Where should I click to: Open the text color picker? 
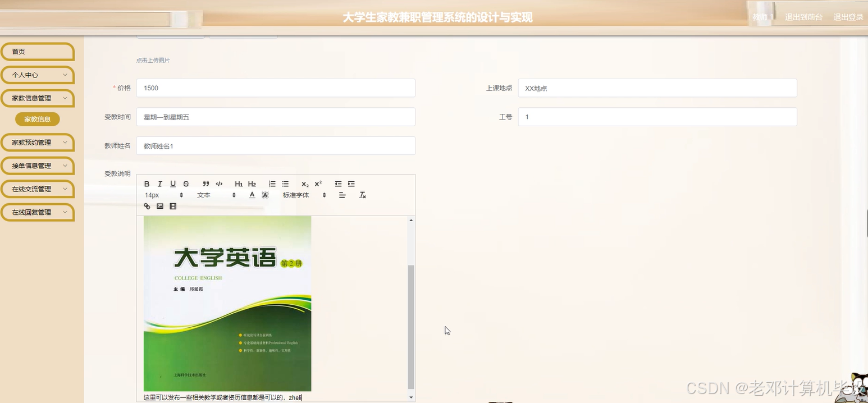coord(252,195)
